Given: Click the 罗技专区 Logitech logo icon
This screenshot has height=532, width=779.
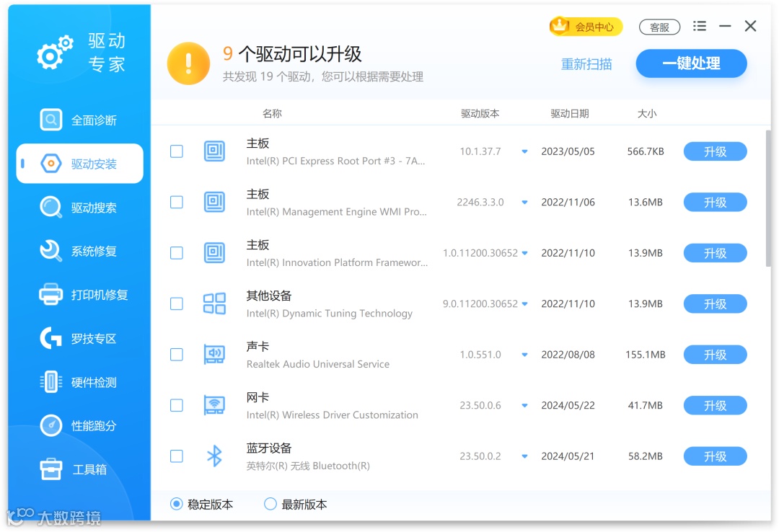Looking at the screenshot, I should pos(50,338).
